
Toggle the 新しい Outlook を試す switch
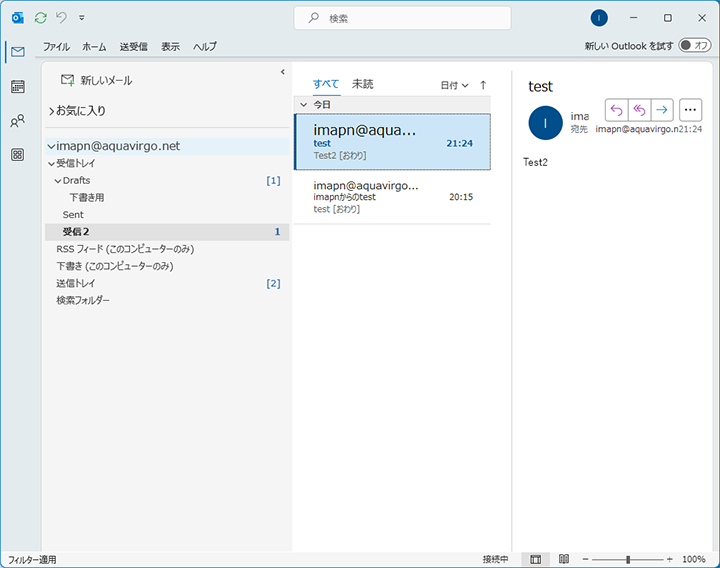tap(695, 45)
